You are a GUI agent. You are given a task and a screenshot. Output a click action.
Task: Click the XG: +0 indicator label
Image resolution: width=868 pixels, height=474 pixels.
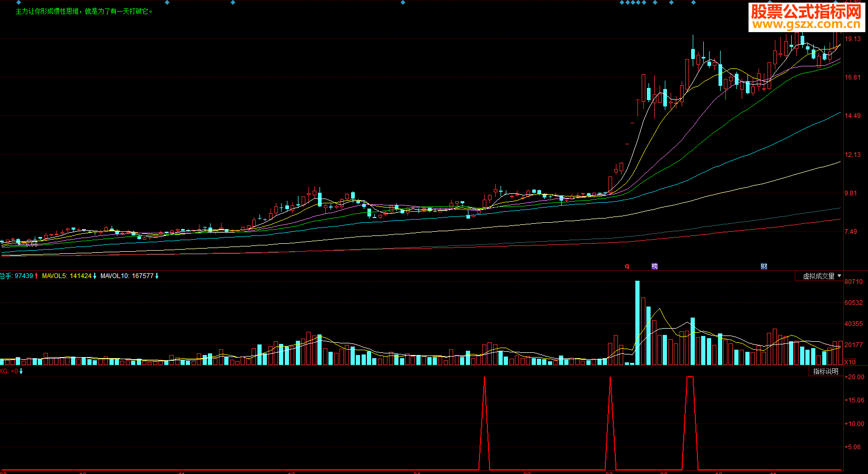(11, 371)
